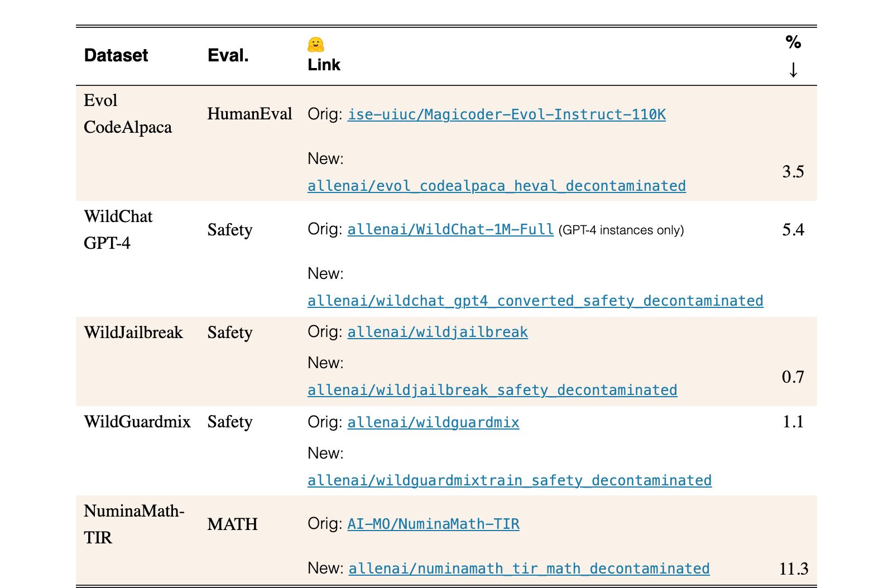
Task: Select the Dataset column header
Action: coord(116,55)
